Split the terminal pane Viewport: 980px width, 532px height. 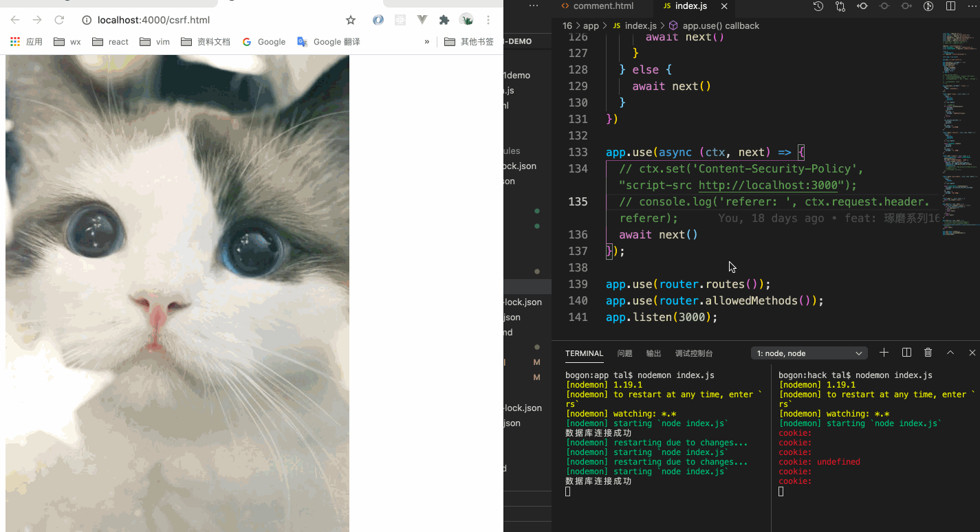906,353
